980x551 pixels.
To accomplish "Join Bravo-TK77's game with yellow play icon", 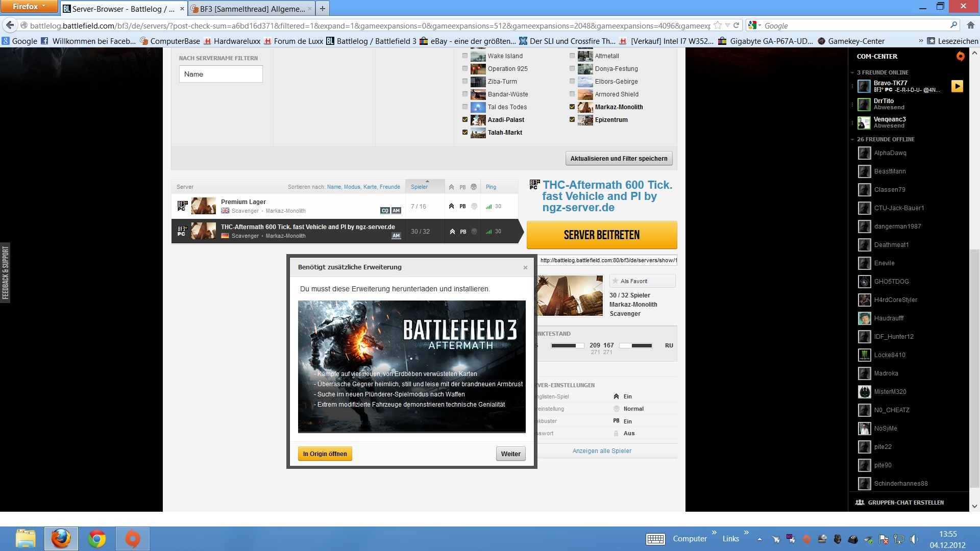I will click(x=957, y=86).
